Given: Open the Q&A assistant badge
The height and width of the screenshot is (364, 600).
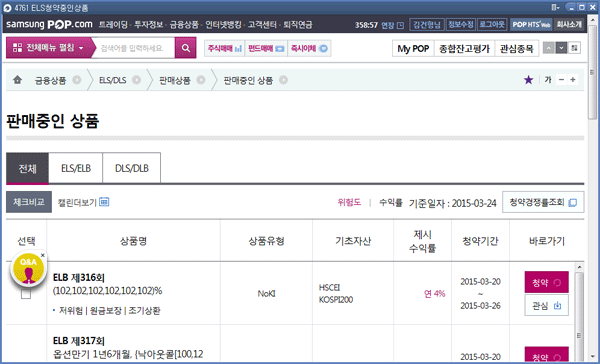Looking at the screenshot, I should click(x=28, y=269).
